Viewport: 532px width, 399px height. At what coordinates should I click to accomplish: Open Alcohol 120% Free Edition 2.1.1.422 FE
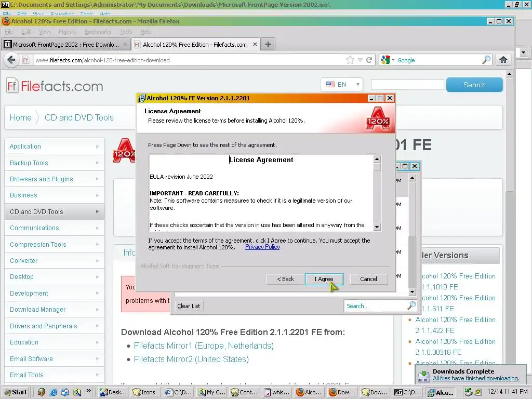coord(455,325)
